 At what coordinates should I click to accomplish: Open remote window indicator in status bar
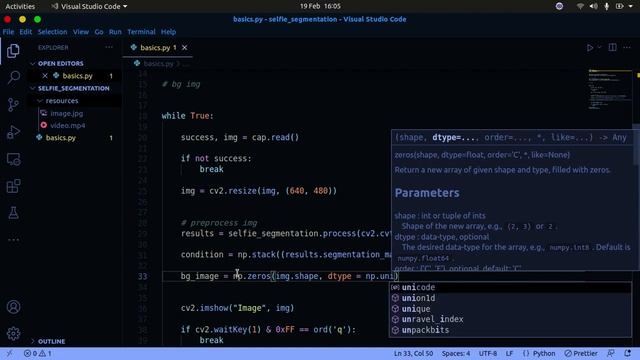(x=9, y=353)
